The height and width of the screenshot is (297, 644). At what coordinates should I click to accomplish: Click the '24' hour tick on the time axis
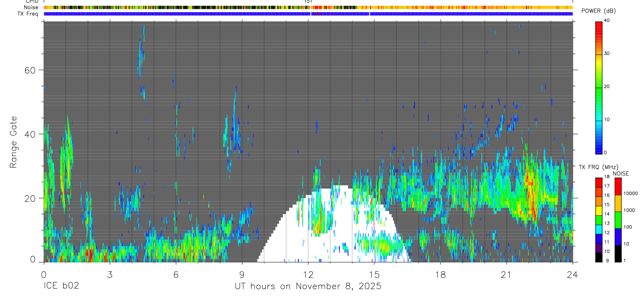[x=572, y=274]
